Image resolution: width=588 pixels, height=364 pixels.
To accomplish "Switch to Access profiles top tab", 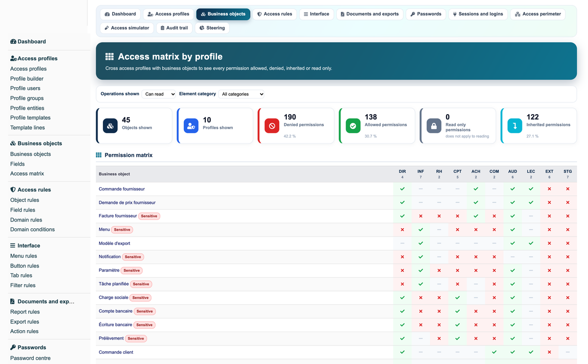I will tap(169, 14).
